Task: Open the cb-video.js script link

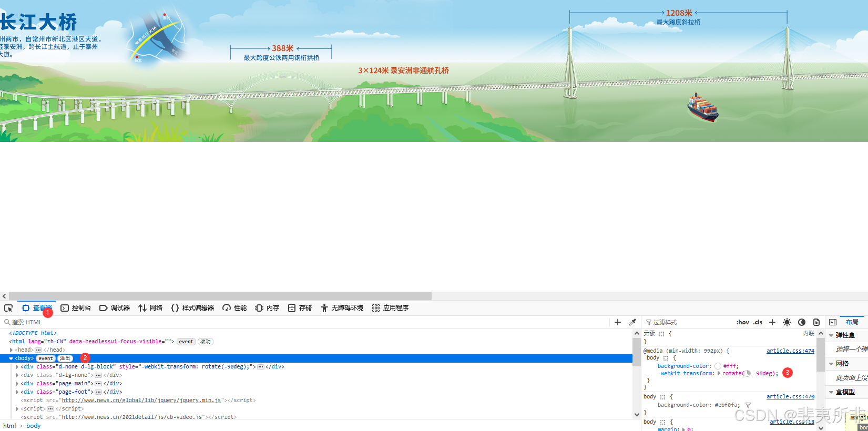Action: coord(132,417)
